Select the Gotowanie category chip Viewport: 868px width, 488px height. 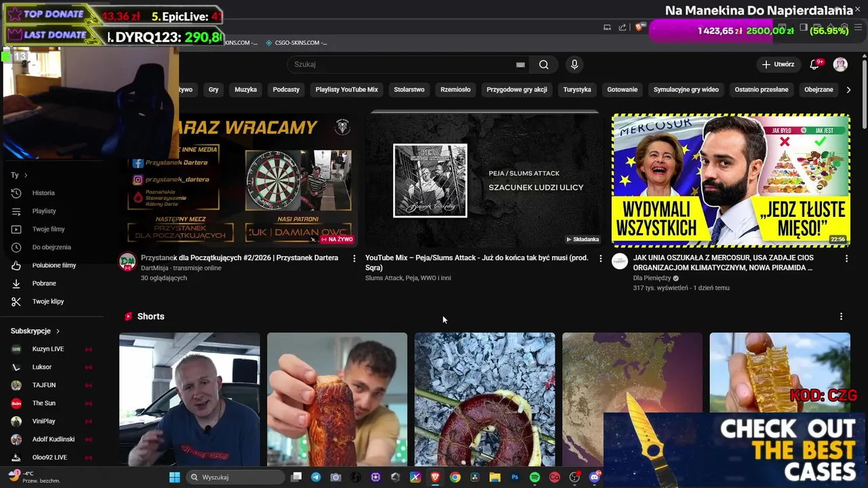(623, 89)
